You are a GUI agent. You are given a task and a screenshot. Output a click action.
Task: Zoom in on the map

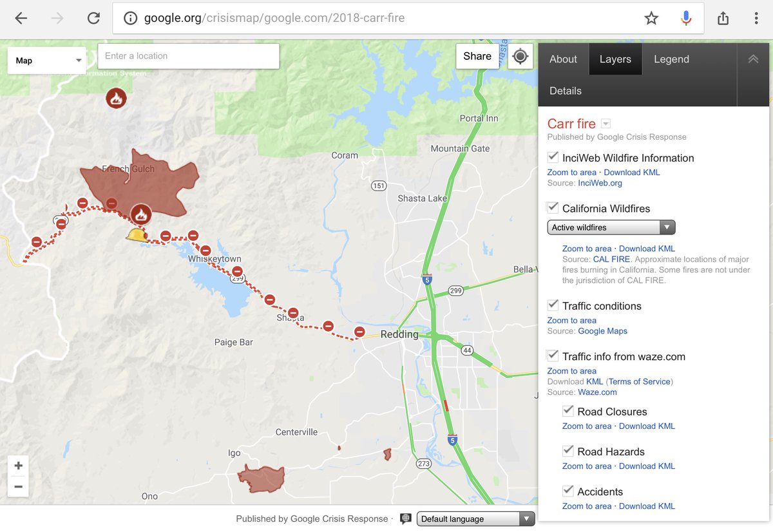[x=18, y=466]
